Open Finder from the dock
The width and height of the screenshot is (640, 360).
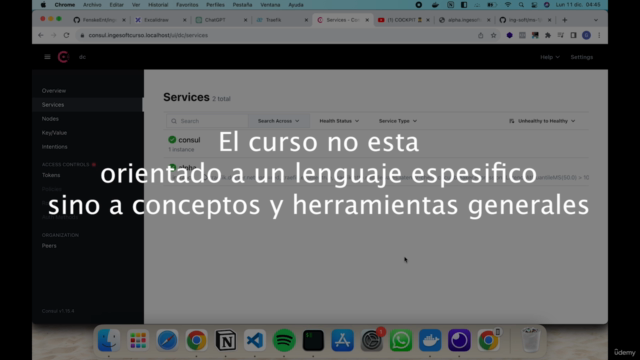click(109, 340)
